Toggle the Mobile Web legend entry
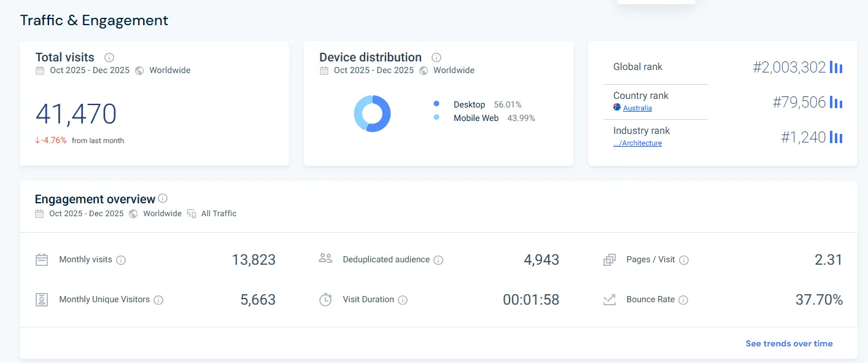The width and height of the screenshot is (868, 363). 476,118
